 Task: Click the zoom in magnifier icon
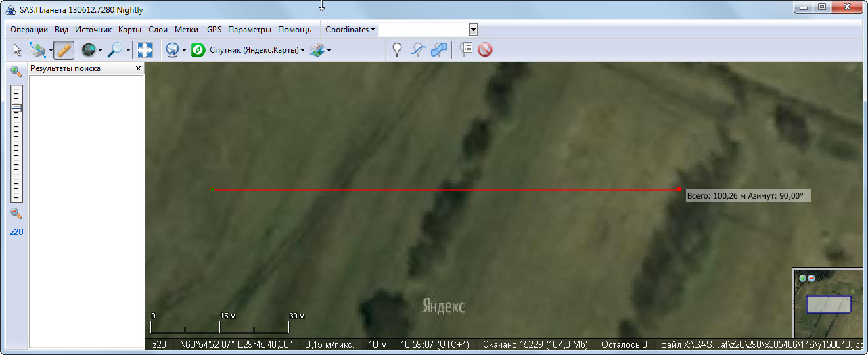pos(16,72)
